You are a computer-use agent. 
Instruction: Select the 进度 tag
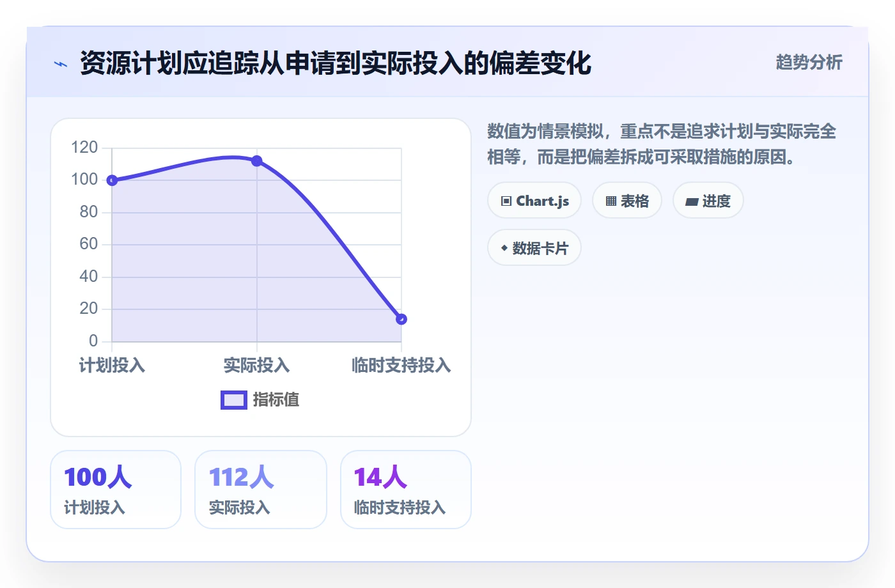pos(708,201)
